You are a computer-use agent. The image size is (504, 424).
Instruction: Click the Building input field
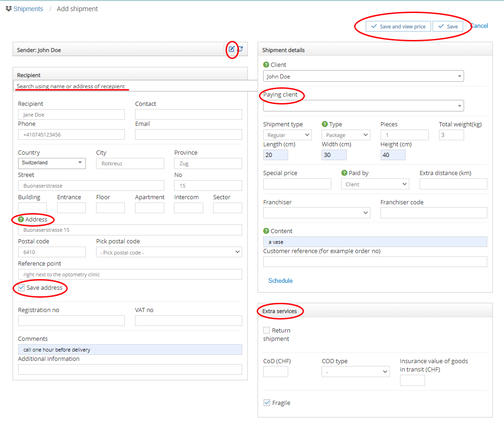[32, 208]
